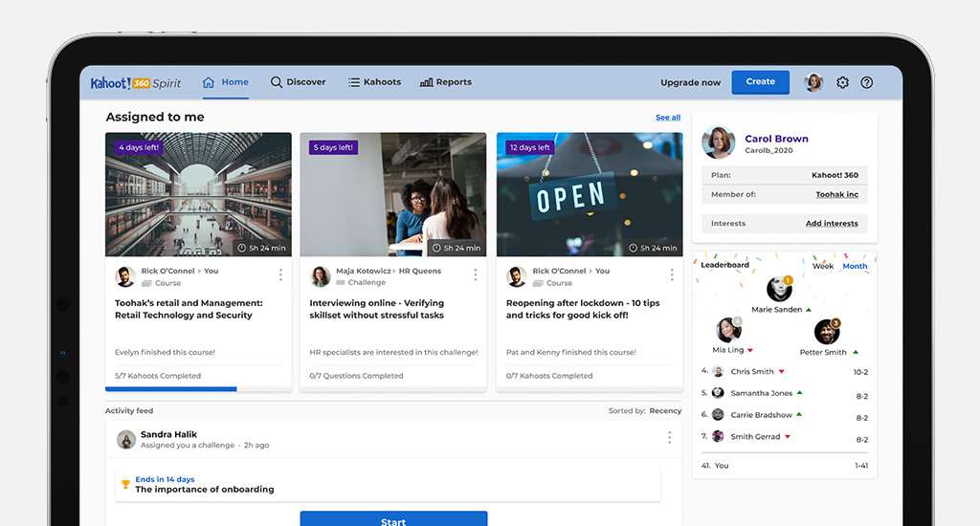The height and width of the screenshot is (526, 980).
Task: Open help via the question mark icon
Action: click(866, 82)
